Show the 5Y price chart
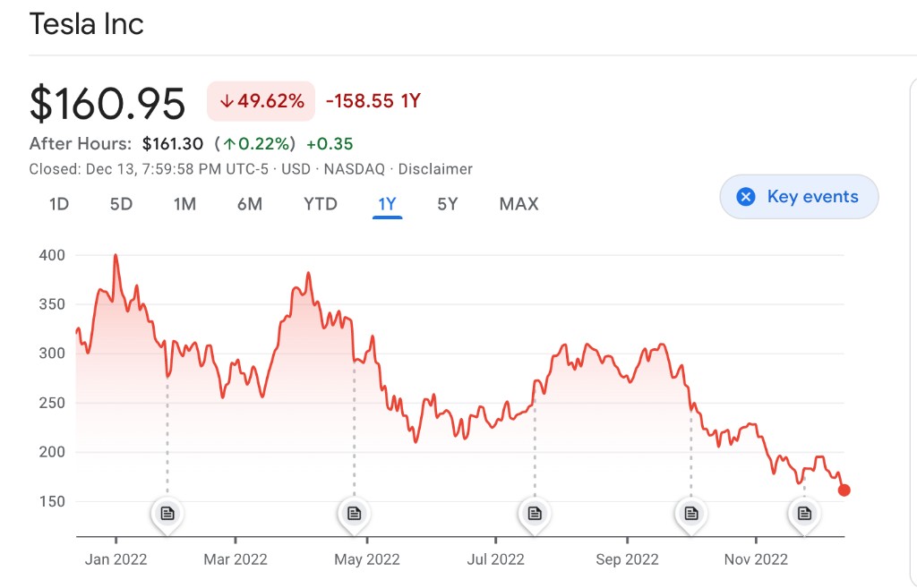Screen dimensions: 917x588 coord(448,204)
